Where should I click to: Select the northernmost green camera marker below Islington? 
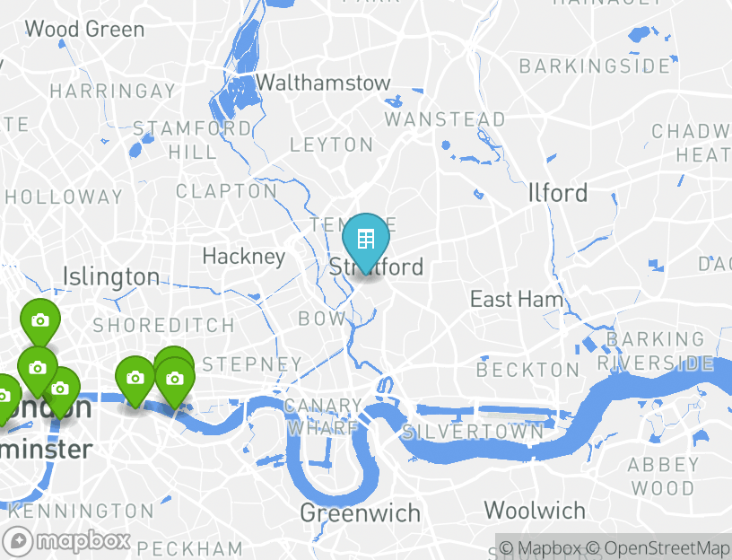pyautogui.click(x=40, y=322)
